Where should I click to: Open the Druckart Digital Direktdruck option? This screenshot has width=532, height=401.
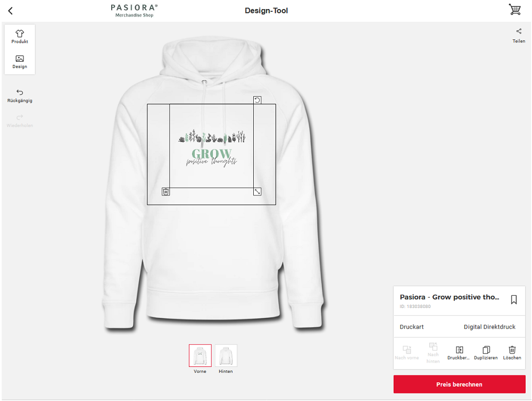click(x=459, y=327)
